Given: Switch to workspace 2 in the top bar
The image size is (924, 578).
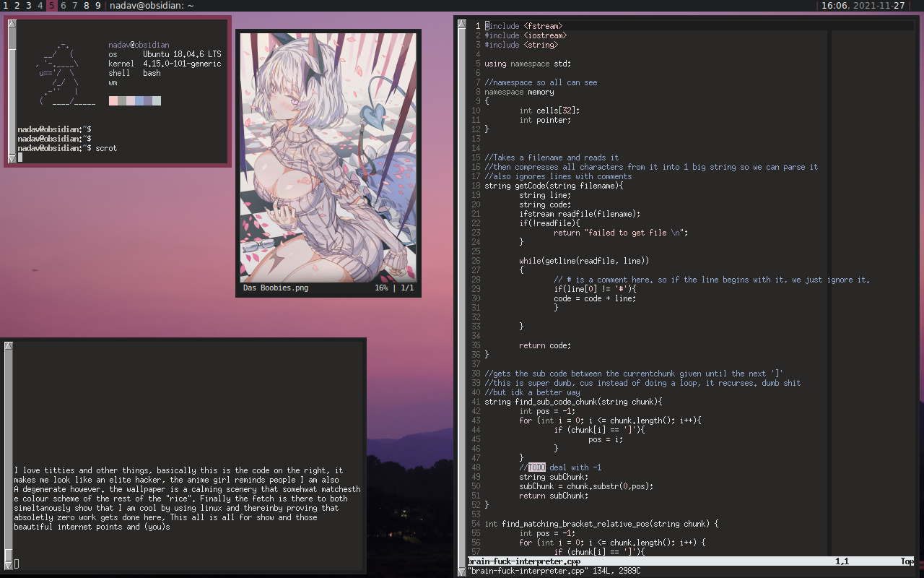Looking at the screenshot, I should point(17,6).
